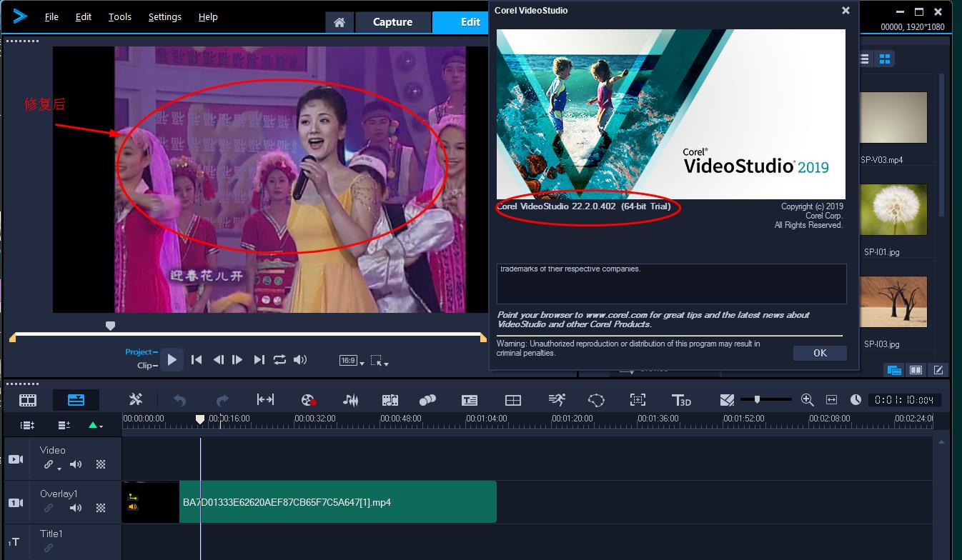
Task: Close the Corel VideoStudio about dialog
Action: (846, 11)
